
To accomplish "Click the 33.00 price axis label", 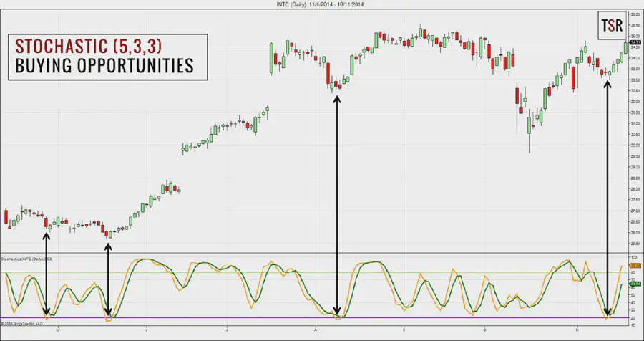I will (635, 80).
